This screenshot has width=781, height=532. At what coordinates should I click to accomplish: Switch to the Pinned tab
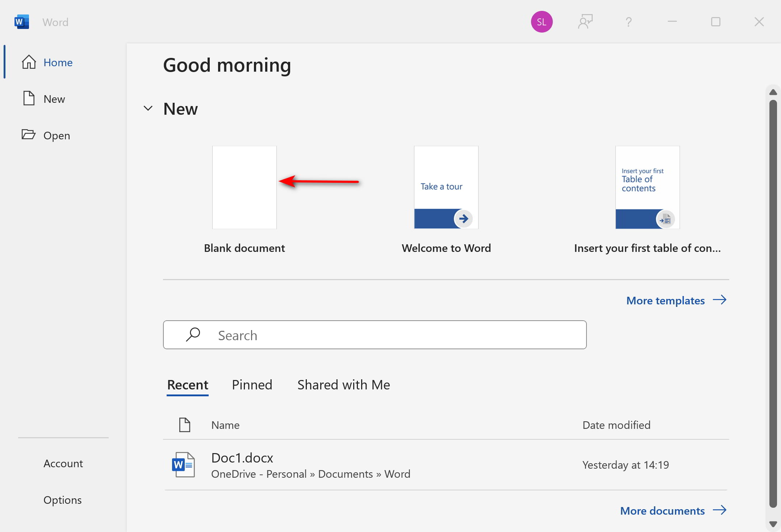point(252,385)
